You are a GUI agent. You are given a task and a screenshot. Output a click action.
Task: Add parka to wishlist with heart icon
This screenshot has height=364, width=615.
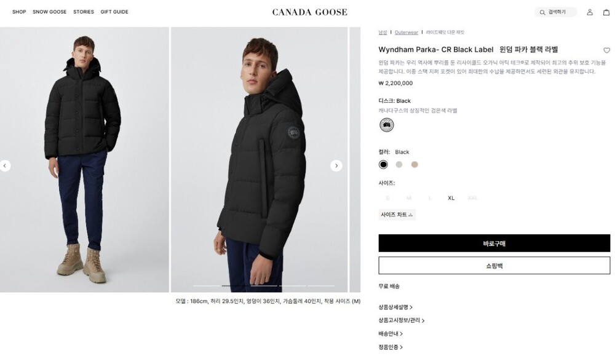point(606,50)
